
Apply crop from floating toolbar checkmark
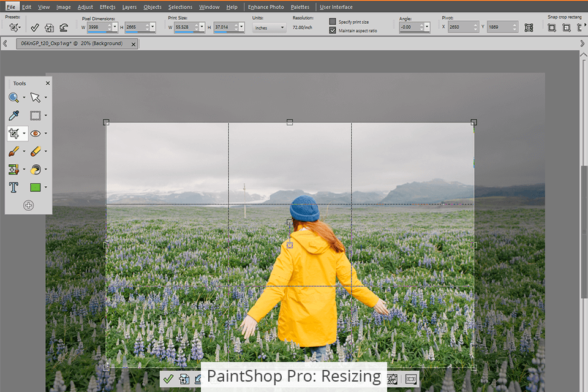[168, 379]
